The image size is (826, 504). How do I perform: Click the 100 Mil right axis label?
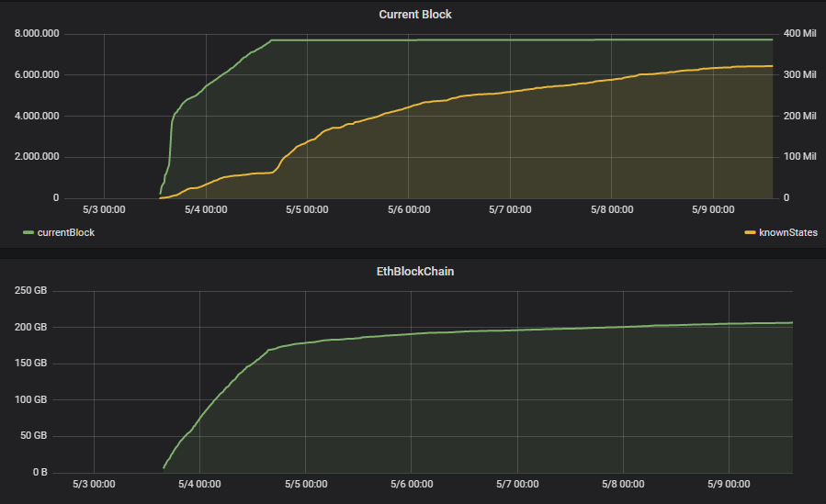(x=799, y=157)
